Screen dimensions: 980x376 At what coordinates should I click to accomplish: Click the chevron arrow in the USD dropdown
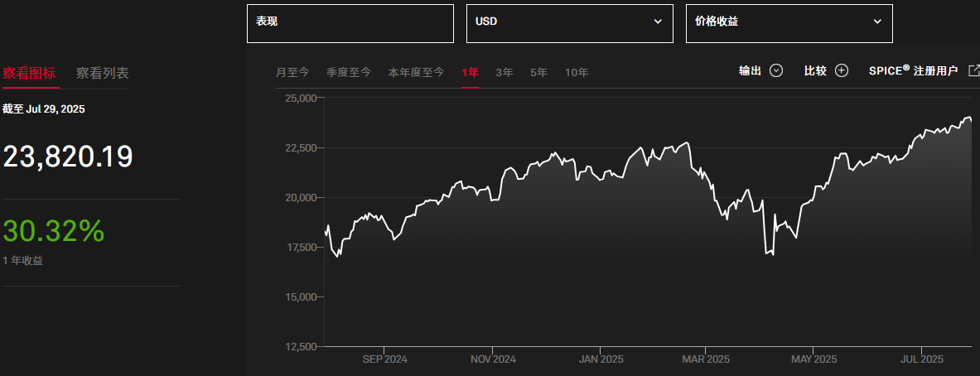[658, 22]
